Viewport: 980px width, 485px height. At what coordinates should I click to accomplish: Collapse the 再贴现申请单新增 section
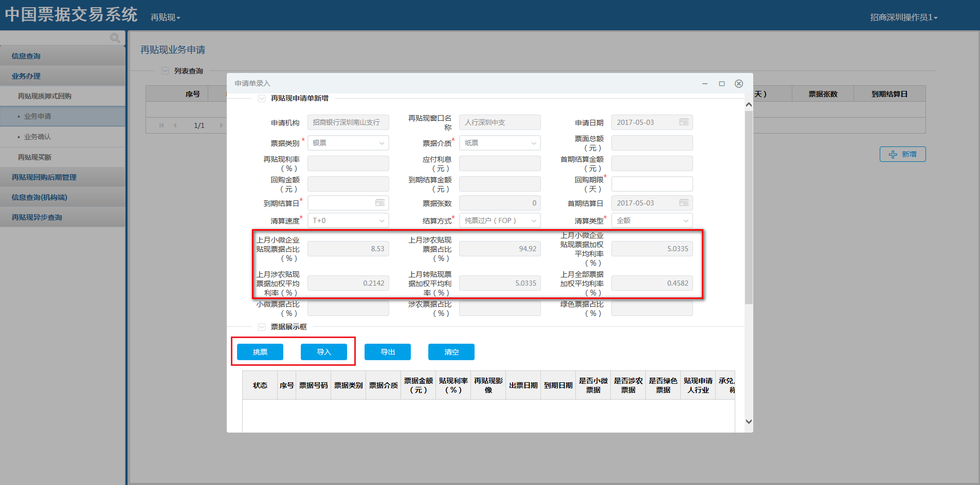point(262,98)
